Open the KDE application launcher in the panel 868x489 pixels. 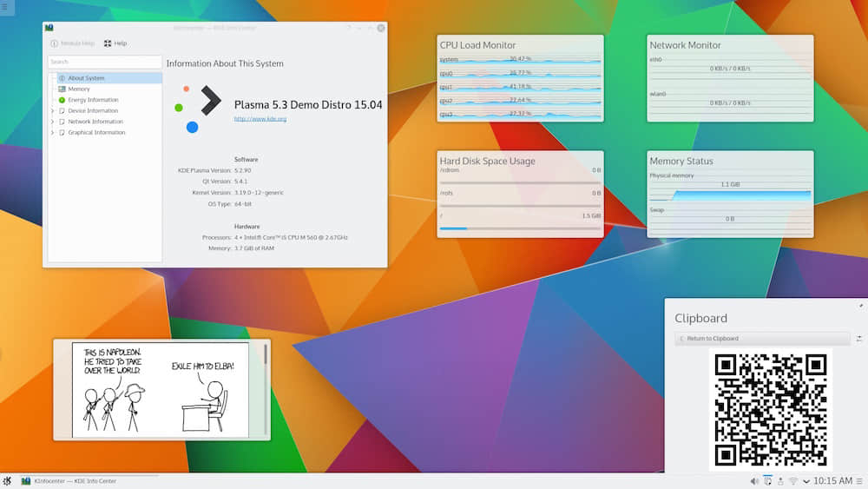click(7, 481)
